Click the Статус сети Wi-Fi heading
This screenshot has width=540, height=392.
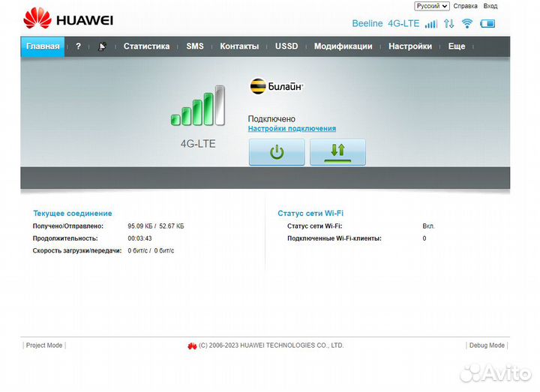310,214
